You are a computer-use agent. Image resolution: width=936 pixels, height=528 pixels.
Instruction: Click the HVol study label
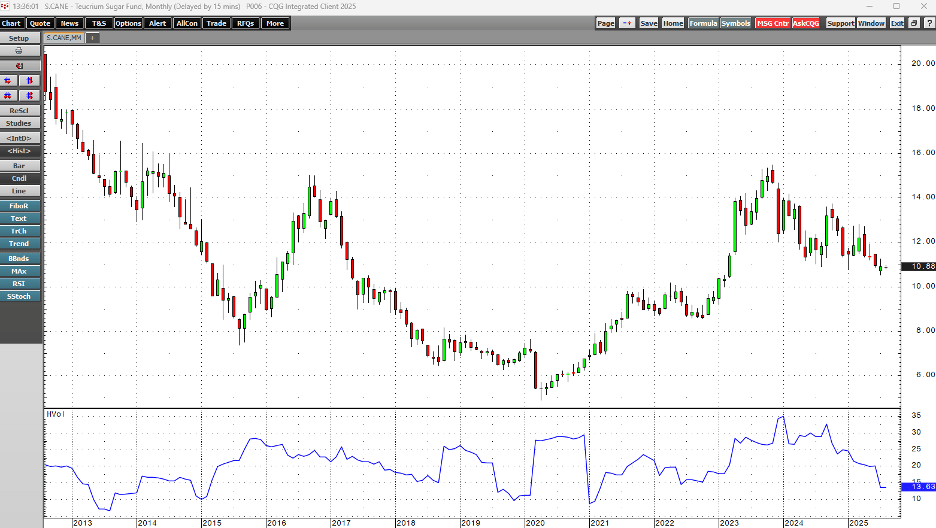click(x=54, y=413)
